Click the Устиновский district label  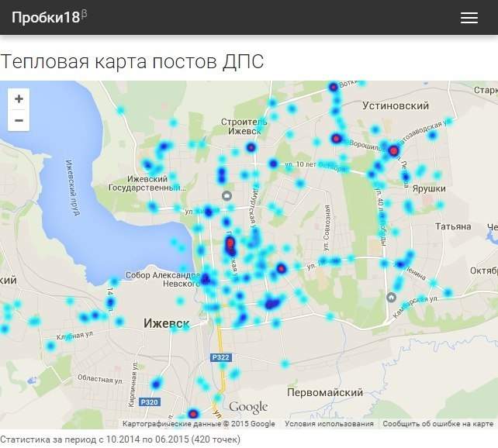pyautogui.click(x=396, y=105)
